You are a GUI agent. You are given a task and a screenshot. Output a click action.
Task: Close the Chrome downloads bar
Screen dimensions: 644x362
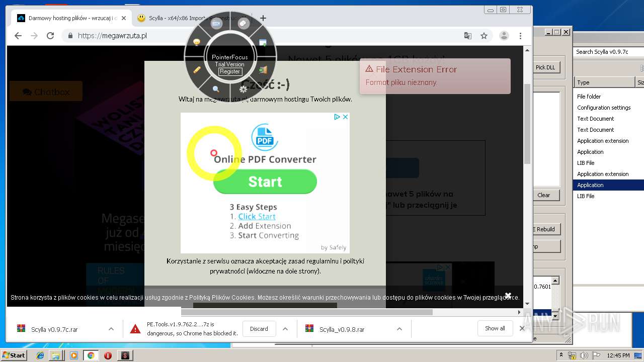tap(522, 328)
